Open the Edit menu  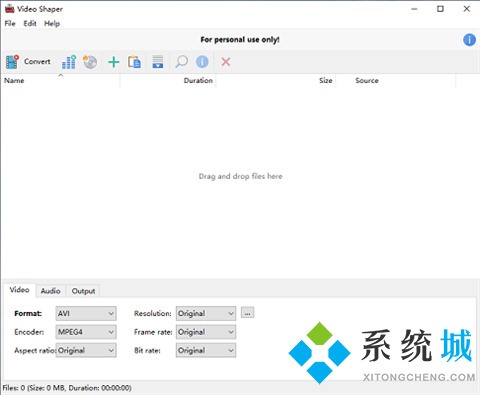(x=30, y=23)
